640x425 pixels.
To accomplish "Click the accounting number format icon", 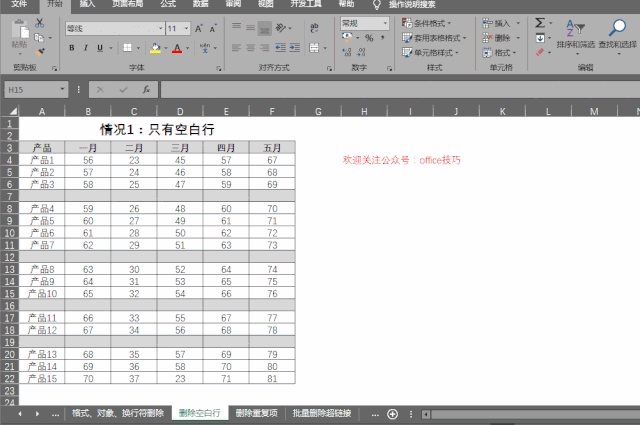I will (347, 38).
